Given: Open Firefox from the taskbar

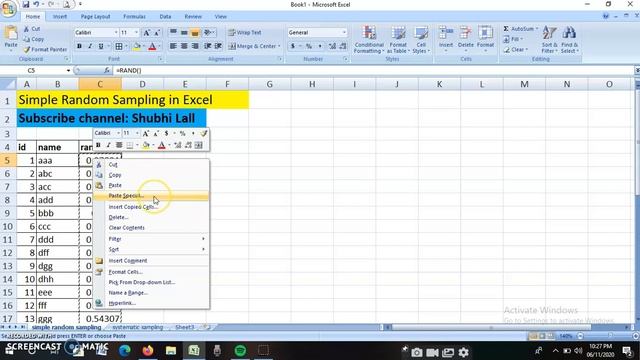Looking at the screenshot, I should [148, 351].
